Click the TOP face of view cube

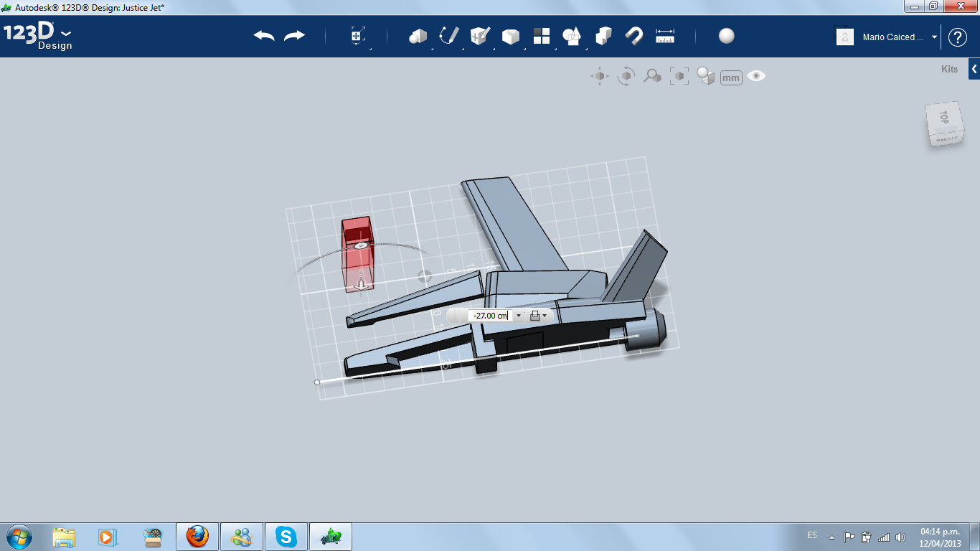pos(943,117)
